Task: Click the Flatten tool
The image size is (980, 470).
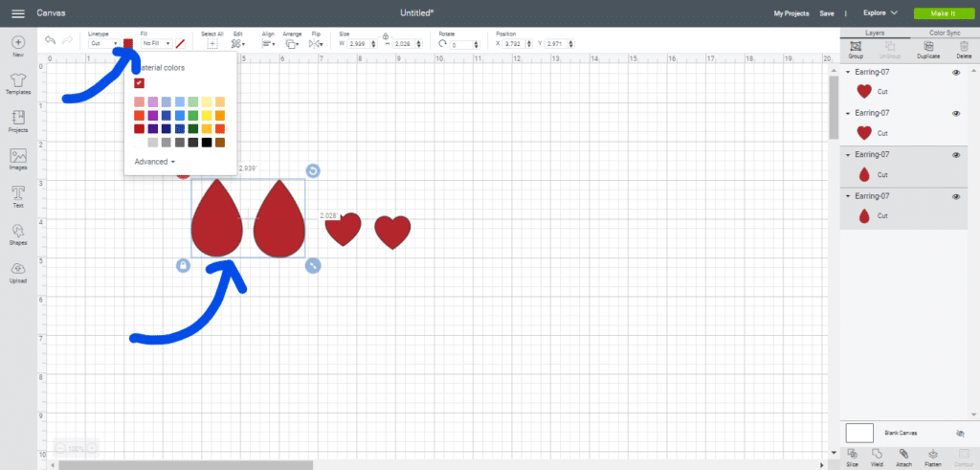Action: pyautogui.click(x=933, y=458)
